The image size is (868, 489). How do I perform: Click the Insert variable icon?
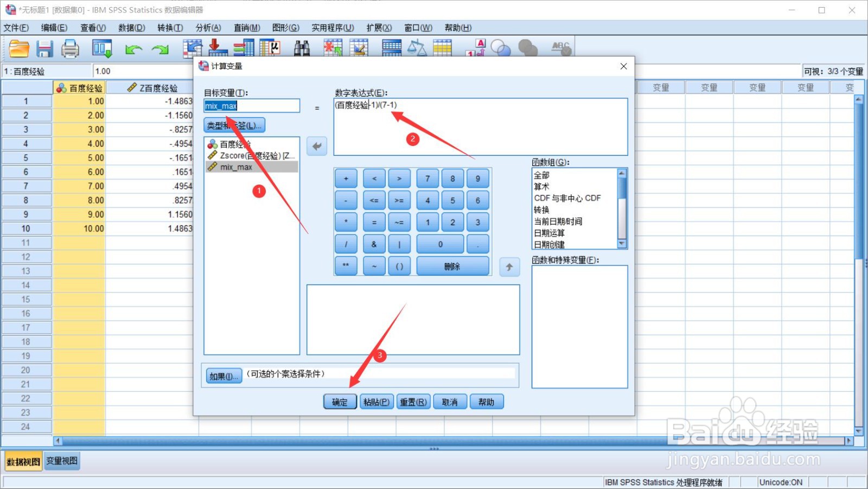pyautogui.click(x=359, y=49)
